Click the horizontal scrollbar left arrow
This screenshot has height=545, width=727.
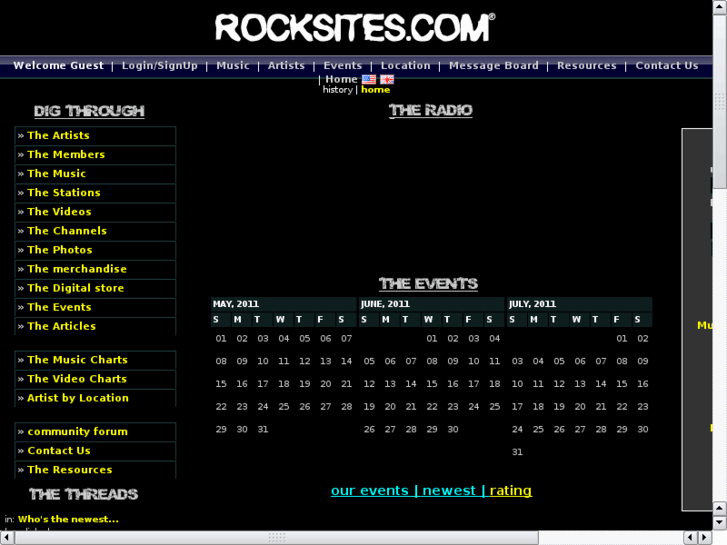click(x=6, y=538)
